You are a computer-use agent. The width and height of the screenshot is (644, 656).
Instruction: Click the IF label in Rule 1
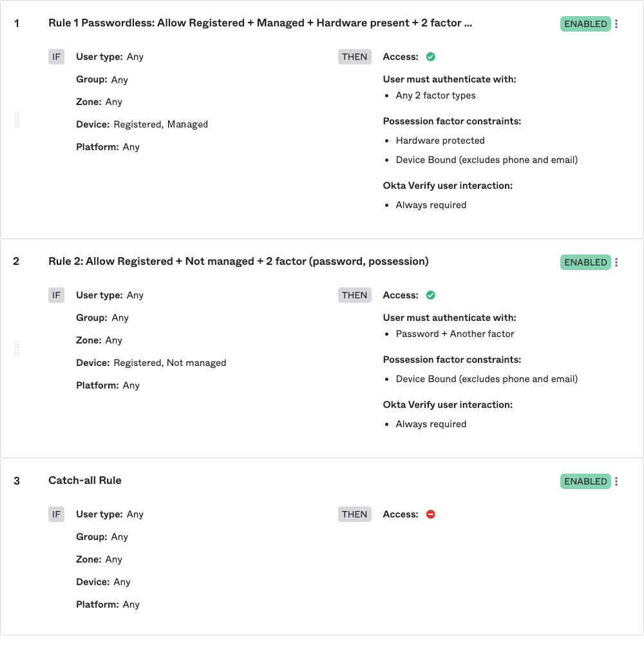point(57,57)
